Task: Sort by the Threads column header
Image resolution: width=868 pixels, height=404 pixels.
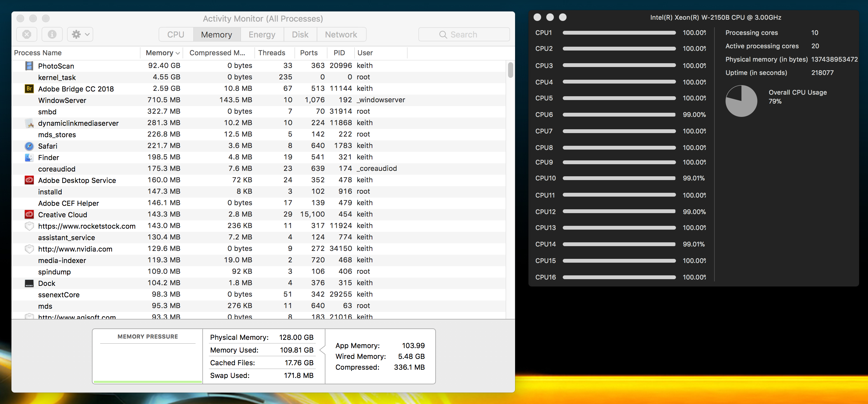Action: tap(274, 53)
